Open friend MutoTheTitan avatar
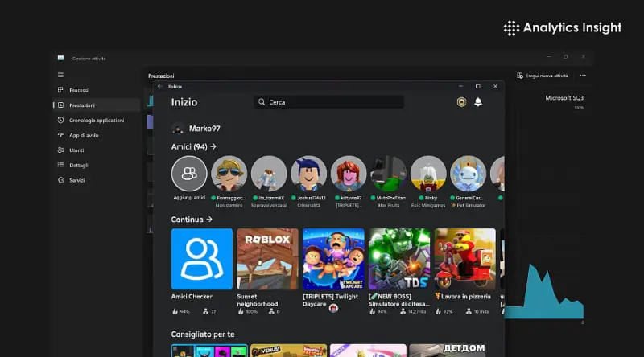The image size is (644, 357). (388, 174)
